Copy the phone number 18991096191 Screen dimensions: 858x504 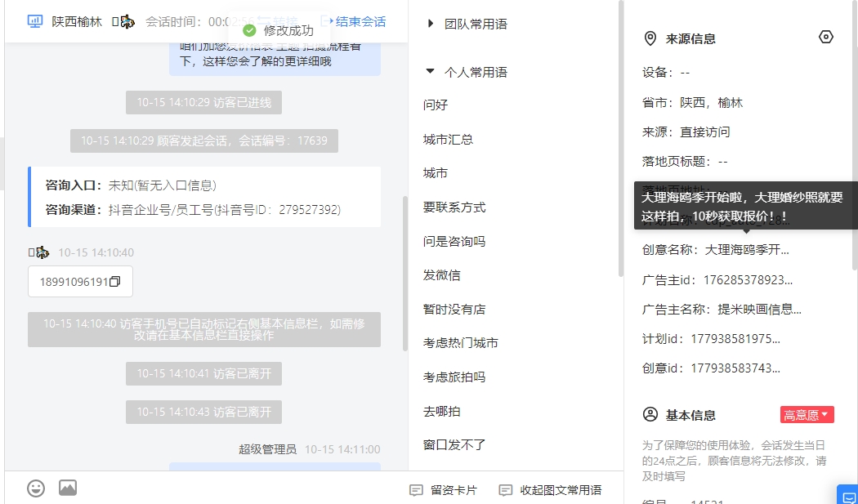pos(115,282)
